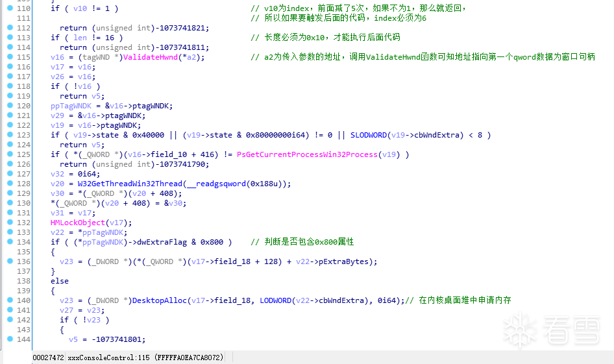This screenshot has height=364, width=614.
Task: Select field_10 member on line 125
Action: (x=169, y=154)
